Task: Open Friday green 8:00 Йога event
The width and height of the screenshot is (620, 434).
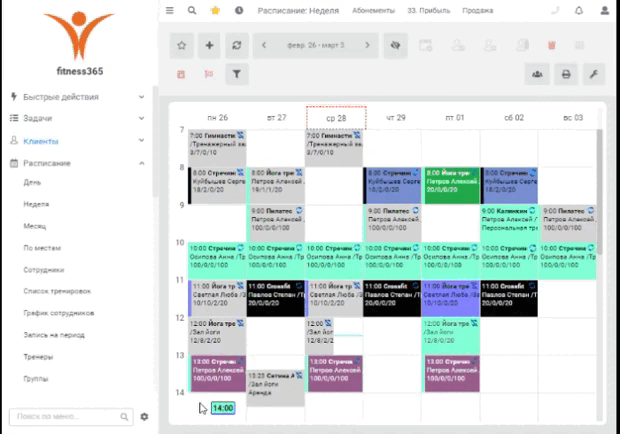Action: tap(452, 186)
